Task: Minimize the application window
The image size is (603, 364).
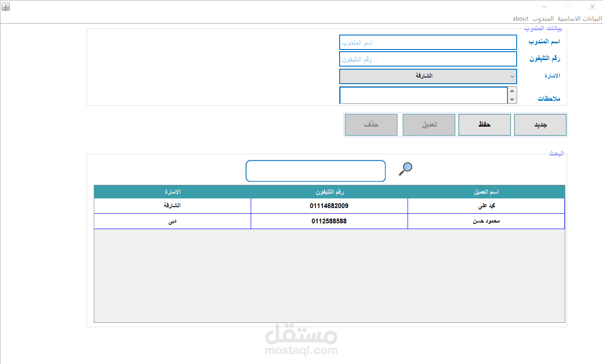Action: (544, 7)
